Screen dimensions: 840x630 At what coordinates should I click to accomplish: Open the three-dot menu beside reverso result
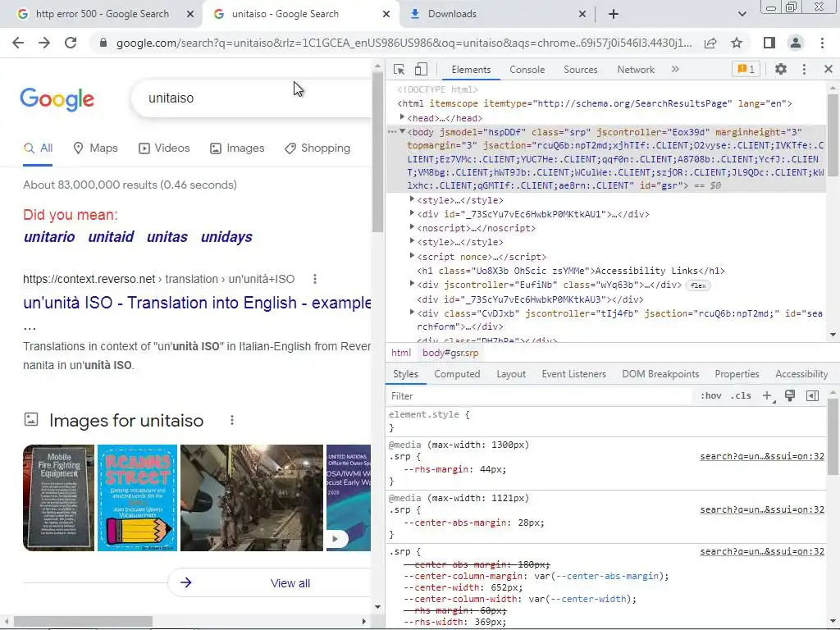click(315, 279)
